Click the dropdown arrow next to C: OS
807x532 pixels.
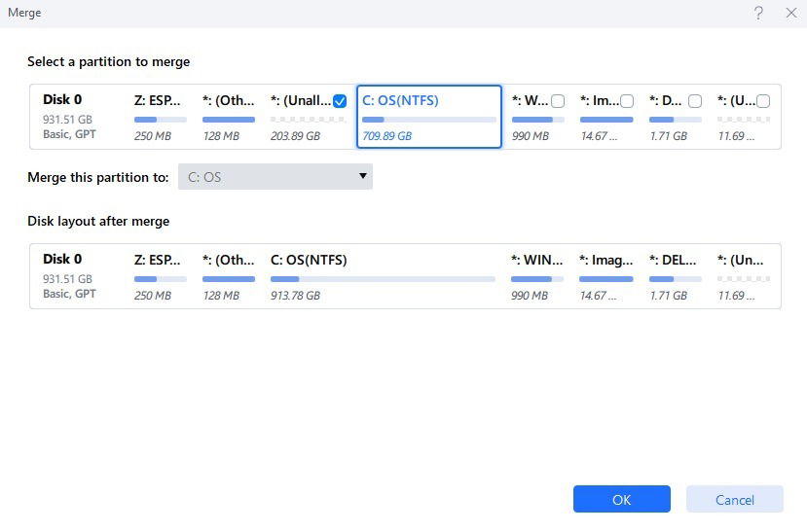363,176
